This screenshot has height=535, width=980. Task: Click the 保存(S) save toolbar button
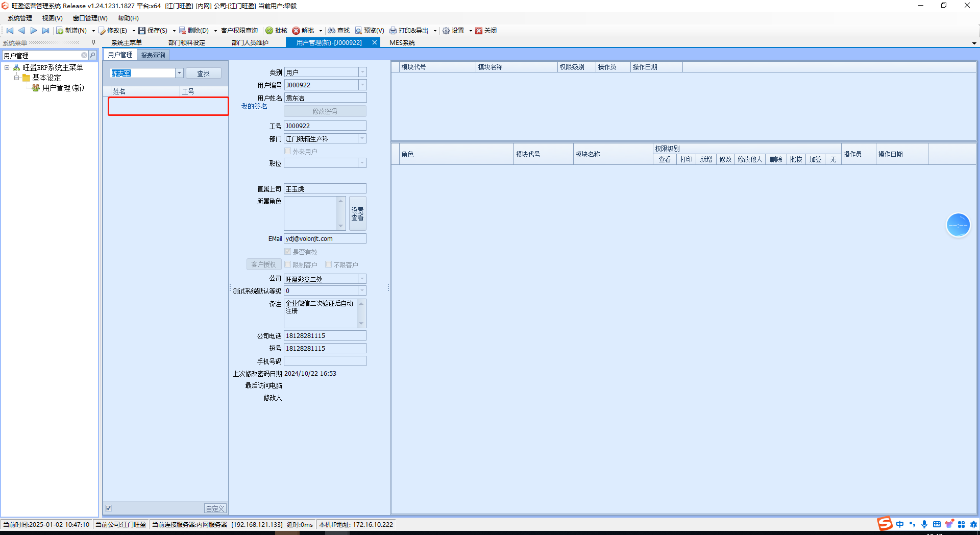pyautogui.click(x=153, y=31)
